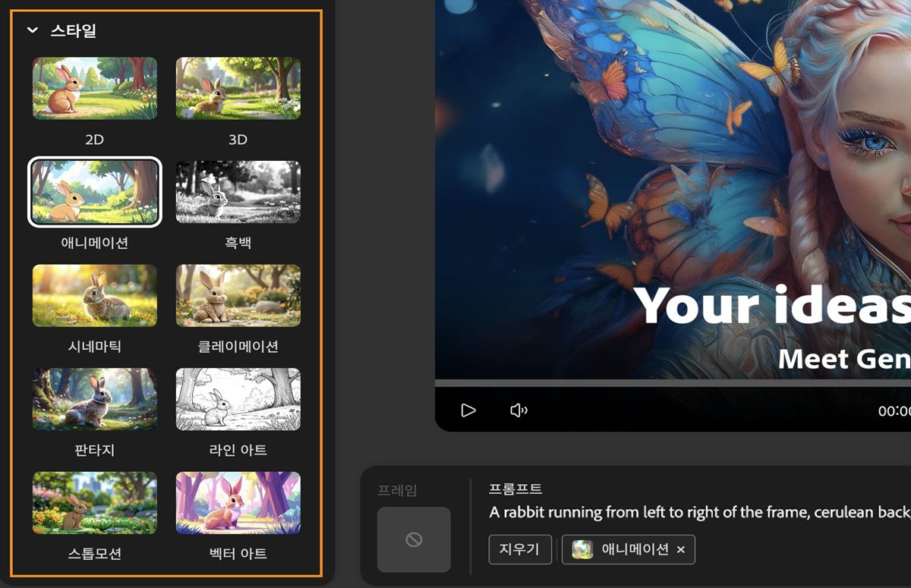
Task: Click the empty 프레임 upload box
Action: point(414,539)
